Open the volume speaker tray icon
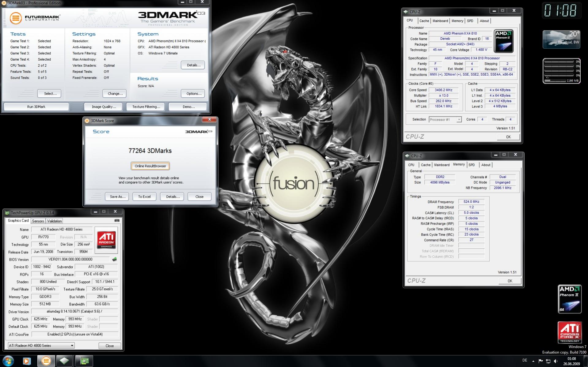The height and width of the screenshot is (367, 588). pyautogui.click(x=556, y=361)
